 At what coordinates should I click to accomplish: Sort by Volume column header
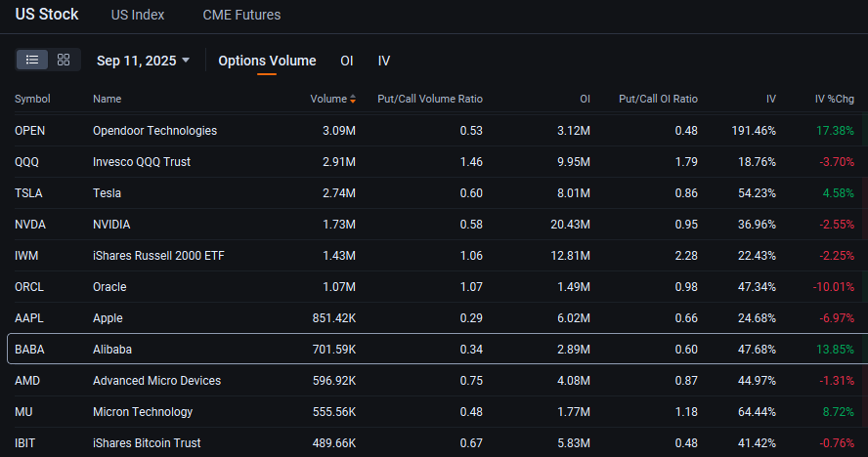click(x=328, y=99)
